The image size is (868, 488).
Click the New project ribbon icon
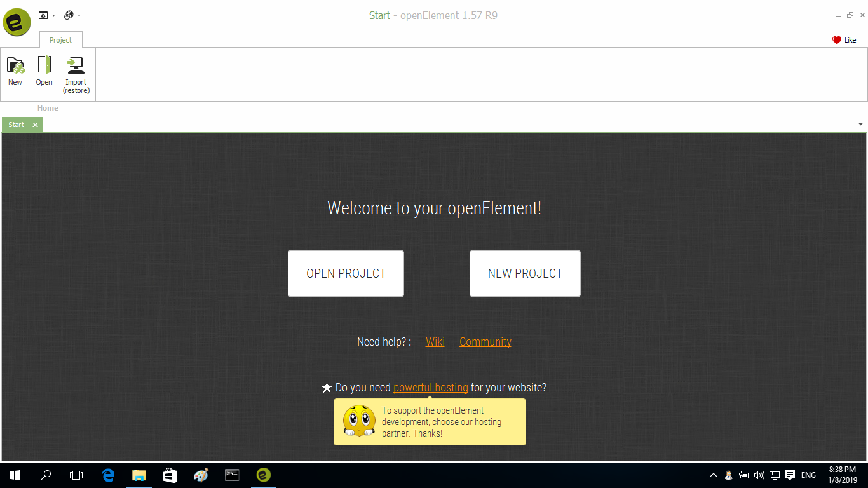[15, 65]
